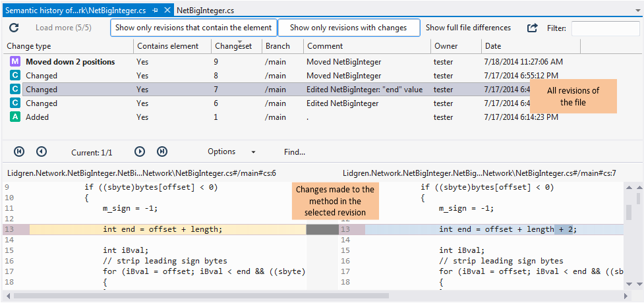
Task: Close the Semantic history tab
Action: click(167, 11)
